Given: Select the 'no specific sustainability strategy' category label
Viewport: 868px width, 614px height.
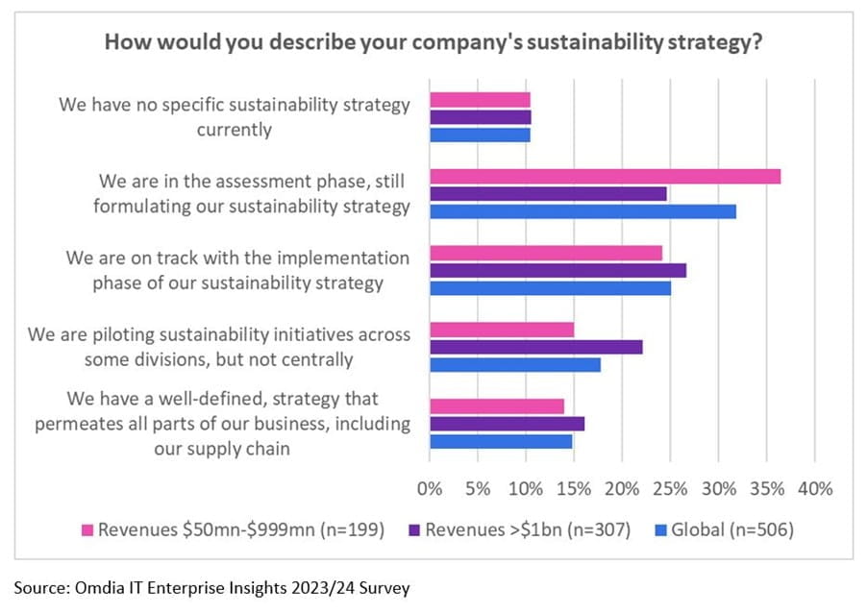Looking at the screenshot, I should click(235, 116).
